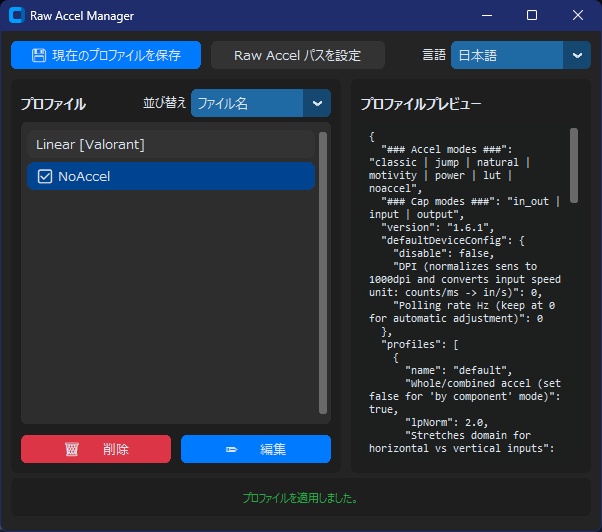Screen dimensions: 602x532
Task: Click the pencil icon on edit button
Action: click(232, 449)
